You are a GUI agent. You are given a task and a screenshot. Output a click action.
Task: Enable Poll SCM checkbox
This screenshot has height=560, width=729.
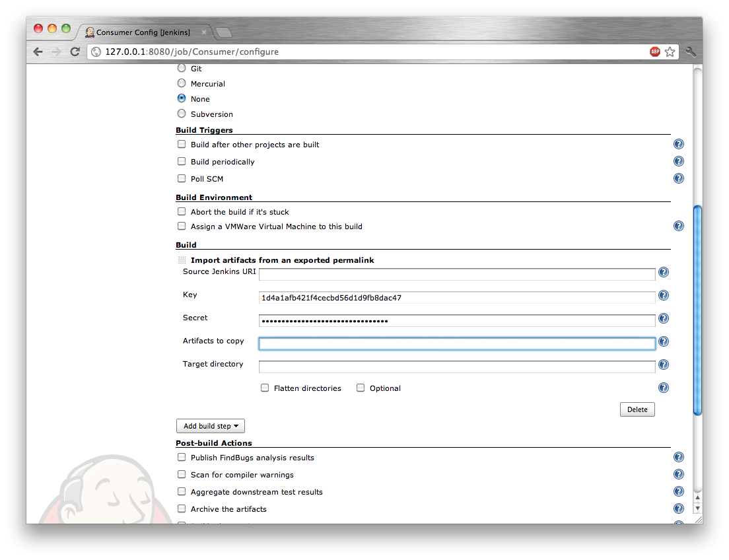[182, 178]
